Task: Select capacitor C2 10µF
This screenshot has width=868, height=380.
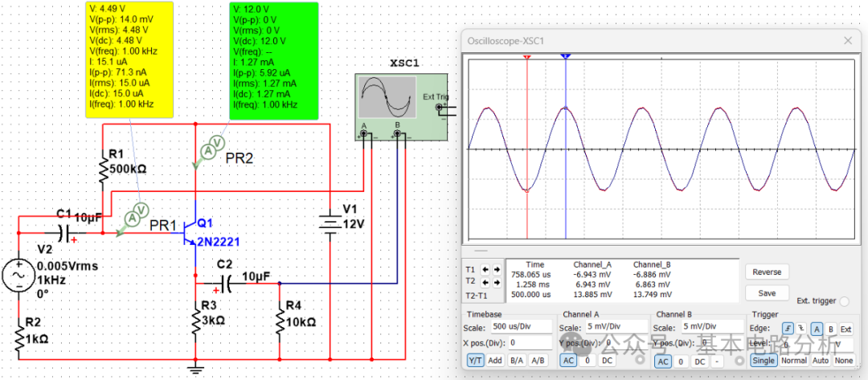Action: click(x=225, y=284)
